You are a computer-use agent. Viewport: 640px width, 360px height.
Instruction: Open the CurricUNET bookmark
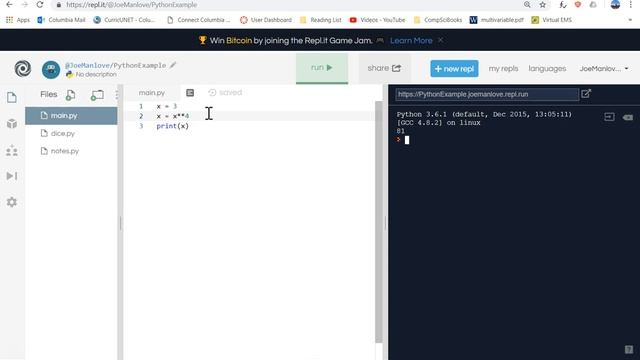coord(124,20)
